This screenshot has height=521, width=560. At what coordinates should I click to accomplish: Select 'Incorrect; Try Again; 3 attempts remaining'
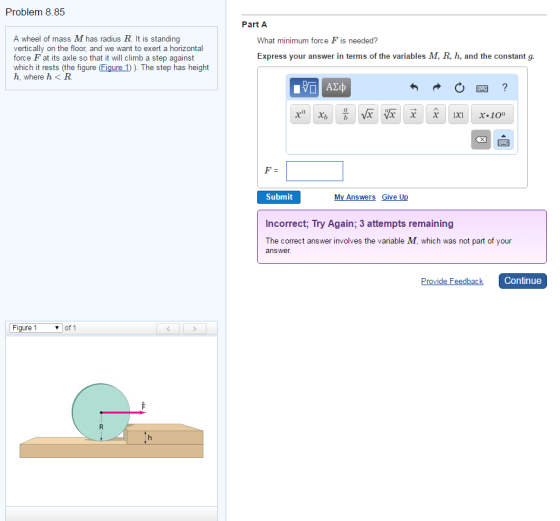[359, 224]
